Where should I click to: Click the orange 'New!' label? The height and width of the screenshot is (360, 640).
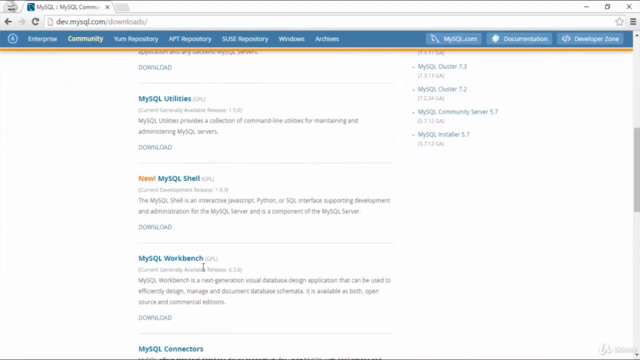147,178
